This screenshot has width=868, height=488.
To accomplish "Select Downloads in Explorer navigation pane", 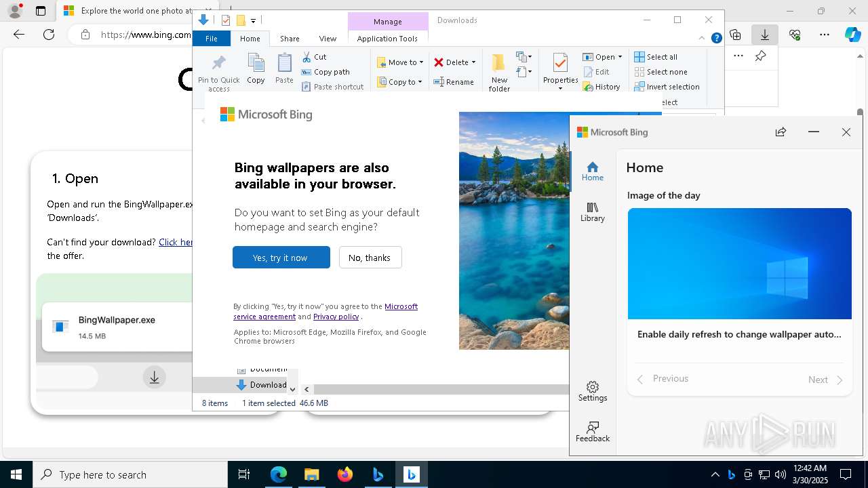I will click(x=261, y=385).
